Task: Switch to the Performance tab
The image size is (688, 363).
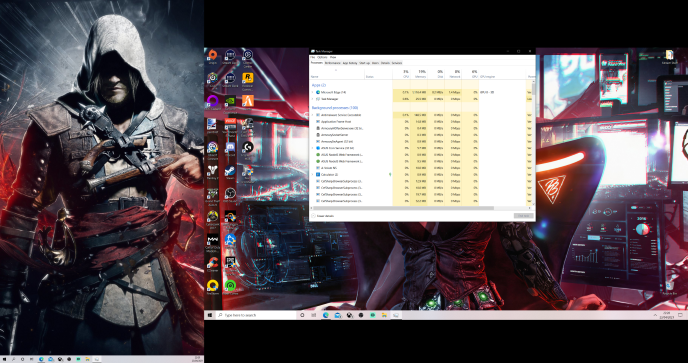Action: pyautogui.click(x=333, y=63)
